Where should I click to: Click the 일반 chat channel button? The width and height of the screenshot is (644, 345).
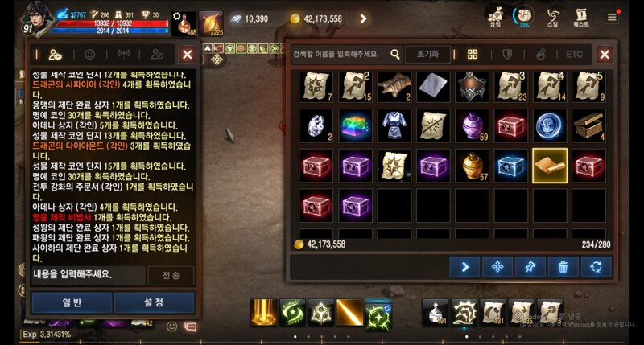click(x=72, y=302)
